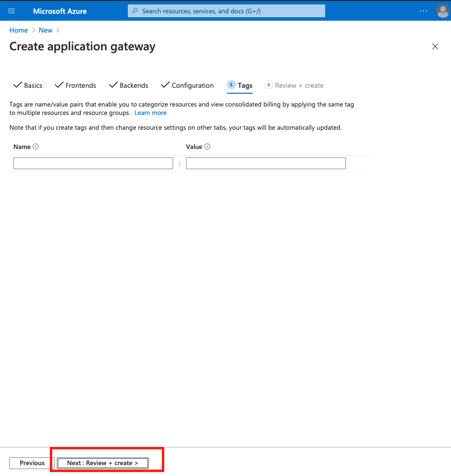The image size is (451, 476).
Task: Select the Configuration tab
Action: [192, 85]
